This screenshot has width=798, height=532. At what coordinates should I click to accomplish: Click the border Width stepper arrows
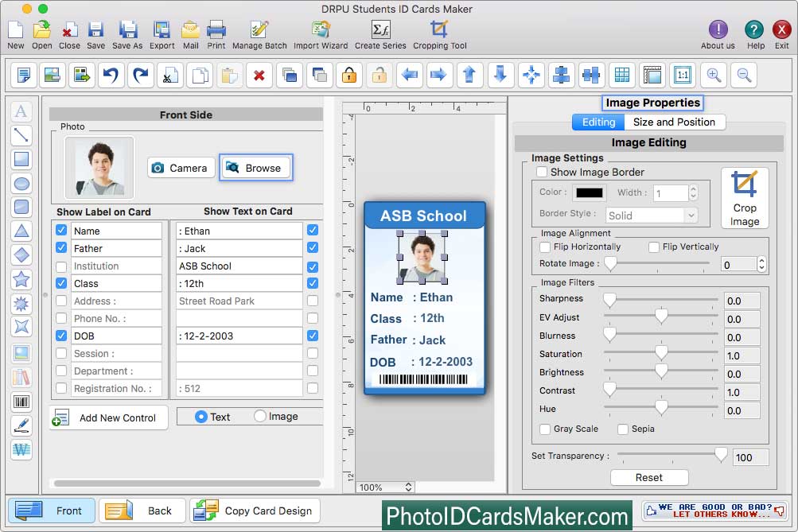coord(693,192)
